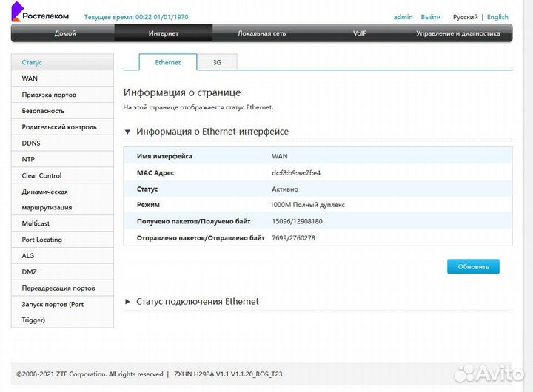Open Управление и диагностика menu
533x392 pixels.
point(457,33)
